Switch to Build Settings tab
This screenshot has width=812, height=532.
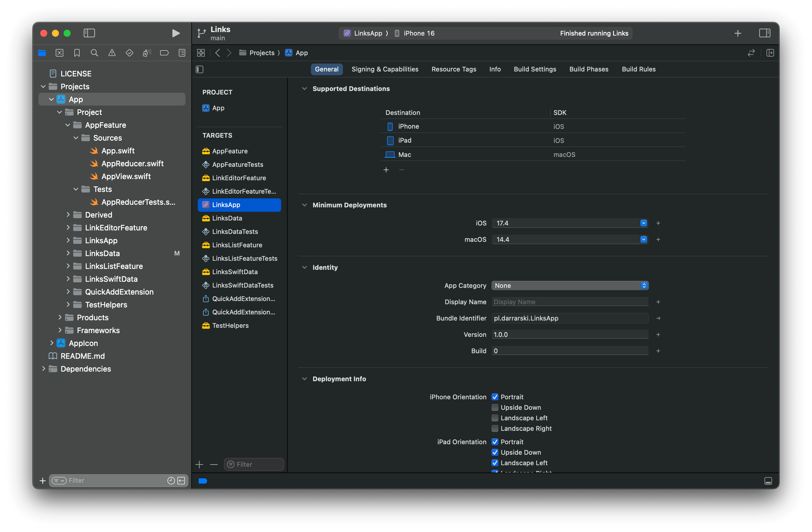click(x=535, y=69)
